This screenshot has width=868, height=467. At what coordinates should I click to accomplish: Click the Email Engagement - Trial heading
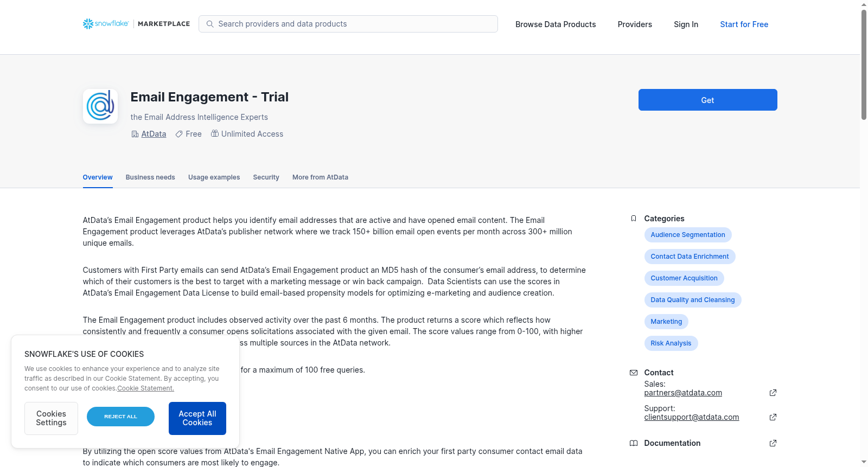pyautogui.click(x=209, y=97)
